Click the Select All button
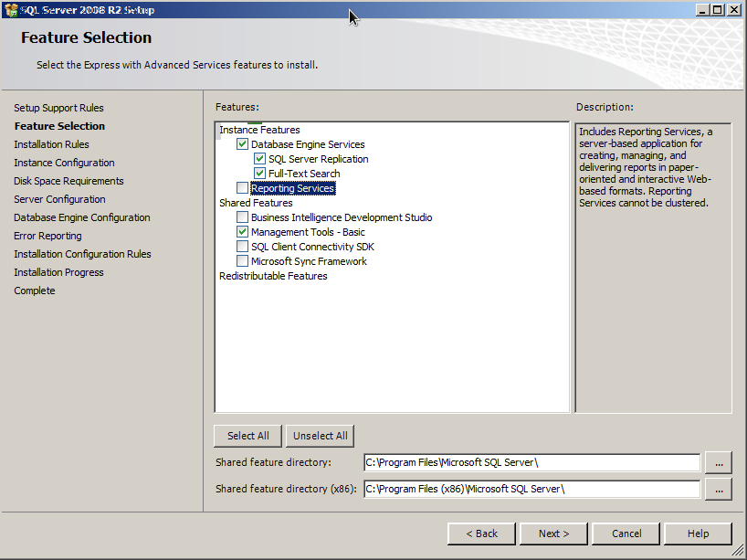This screenshot has height=560, width=747. 247,436
